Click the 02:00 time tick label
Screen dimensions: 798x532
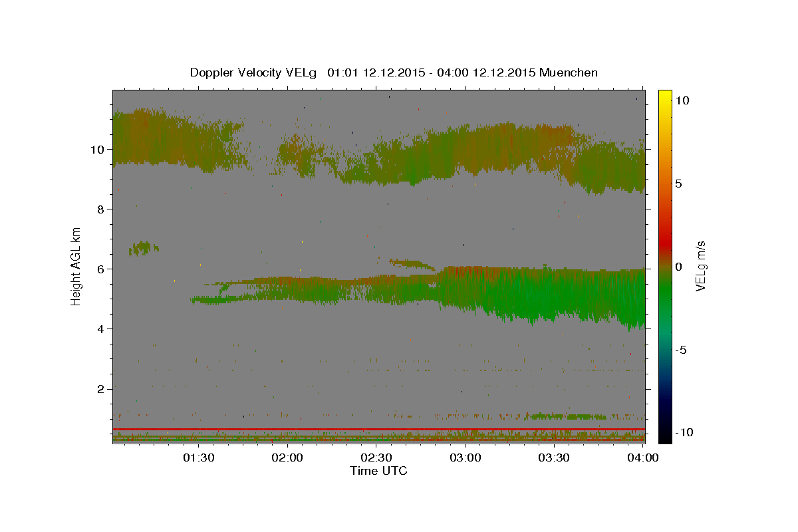click(287, 458)
